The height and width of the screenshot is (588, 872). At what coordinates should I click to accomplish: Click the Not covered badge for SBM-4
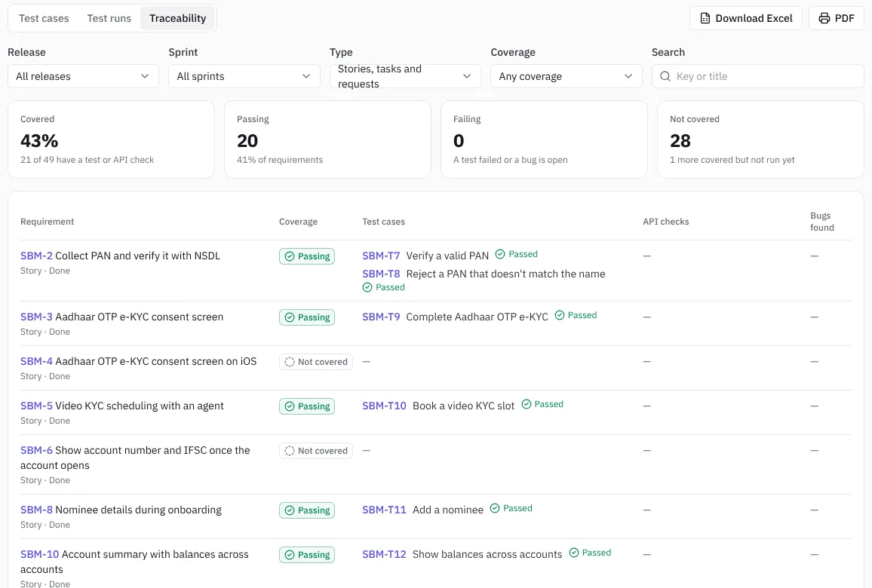click(x=316, y=362)
